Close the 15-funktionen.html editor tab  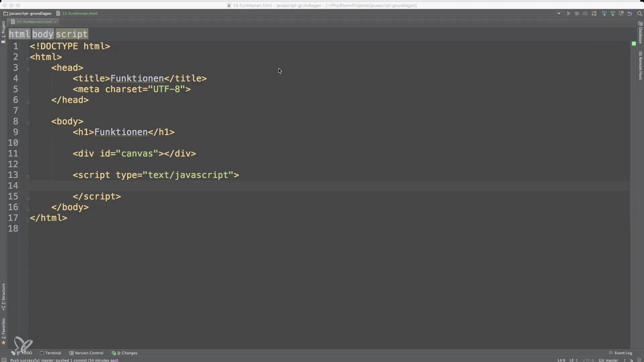(x=55, y=22)
